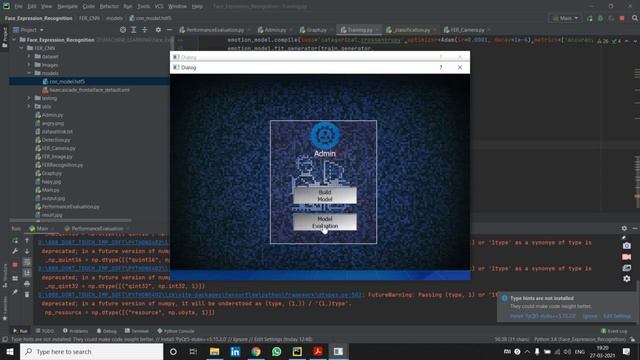Click the trash clear-all icon in Run panel
Image resolution: width=640 pixels, height=360 pixels.
coord(27,294)
